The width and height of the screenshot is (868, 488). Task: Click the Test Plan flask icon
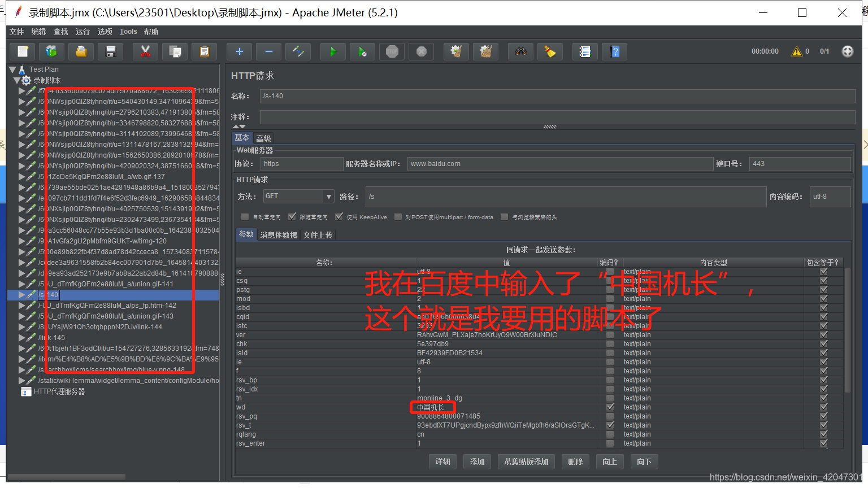click(22, 69)
